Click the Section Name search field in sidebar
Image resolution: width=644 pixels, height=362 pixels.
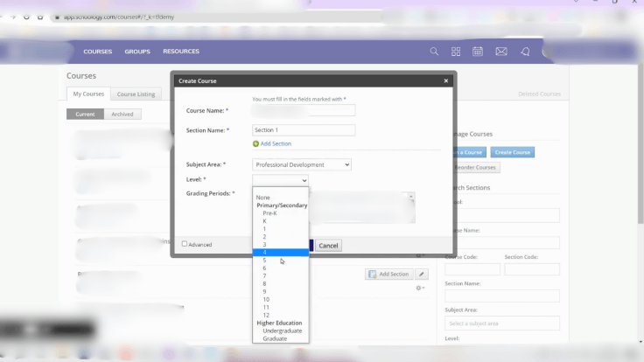502,296
